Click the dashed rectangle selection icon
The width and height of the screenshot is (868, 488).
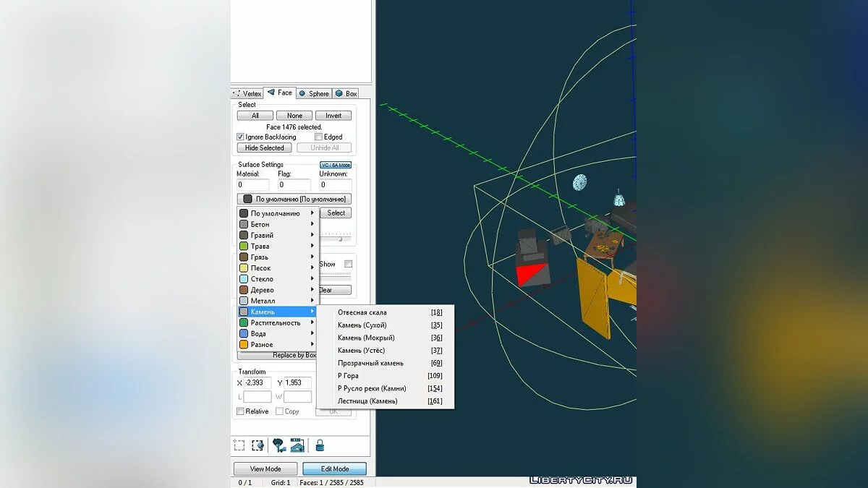point(239,445)
